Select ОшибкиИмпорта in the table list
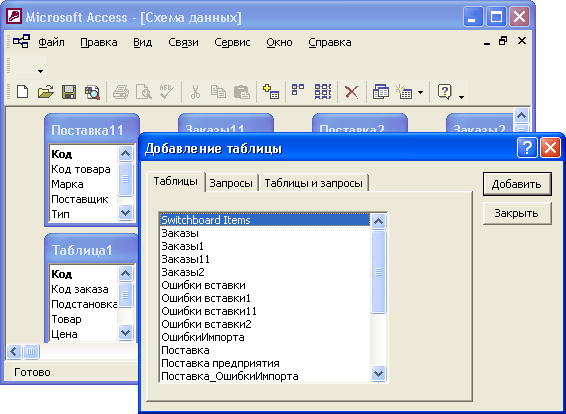The width and height of the screenshot is (566, 414). pos(265,337)
